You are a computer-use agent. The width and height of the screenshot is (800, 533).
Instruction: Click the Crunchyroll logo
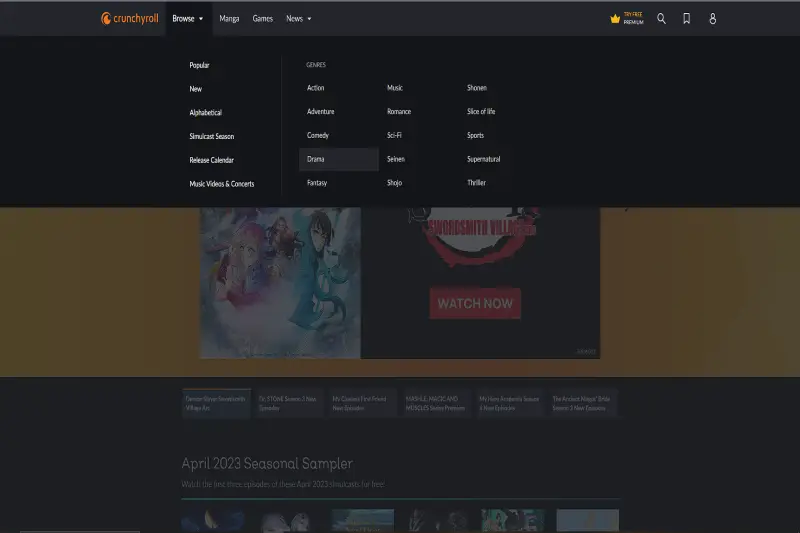pyautogui.click(x=130, y=19)
